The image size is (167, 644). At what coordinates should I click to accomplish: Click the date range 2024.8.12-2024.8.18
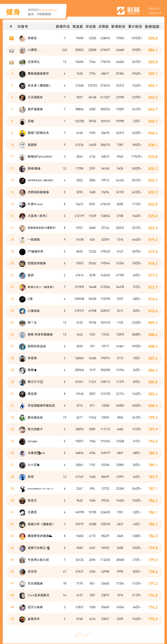(154, 11)
